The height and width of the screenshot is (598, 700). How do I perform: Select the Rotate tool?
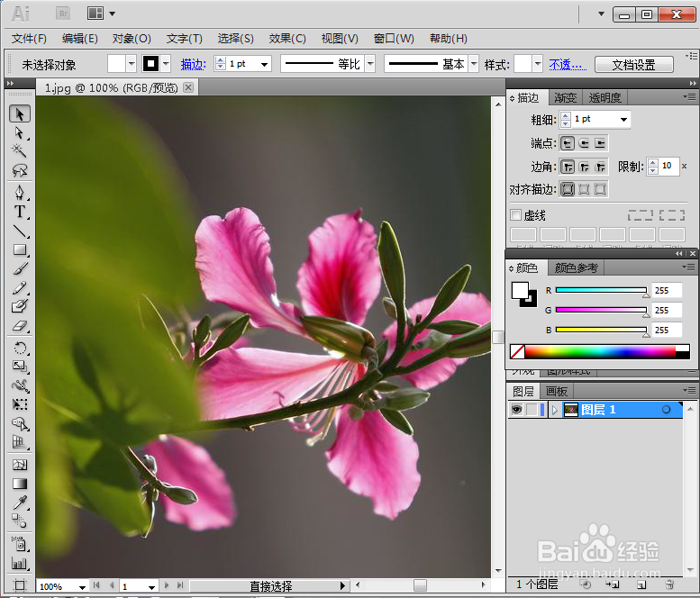pyautogui.click(x=20, y=348)
